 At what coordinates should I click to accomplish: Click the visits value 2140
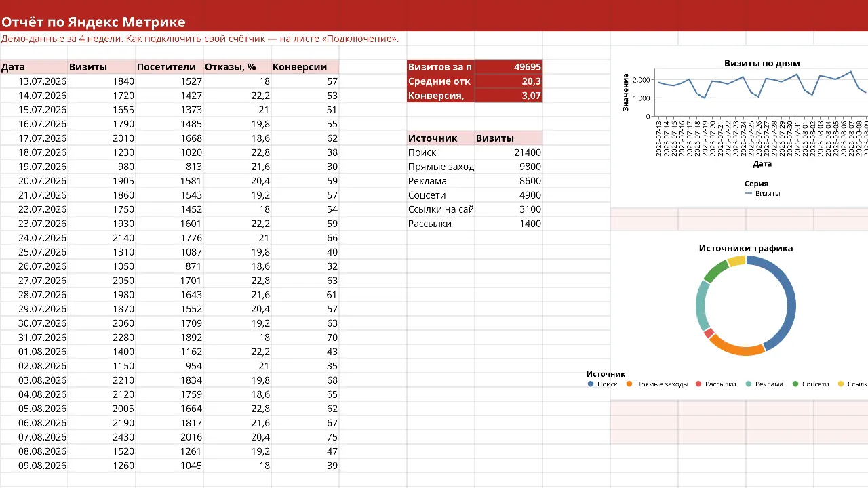[102, 238]
